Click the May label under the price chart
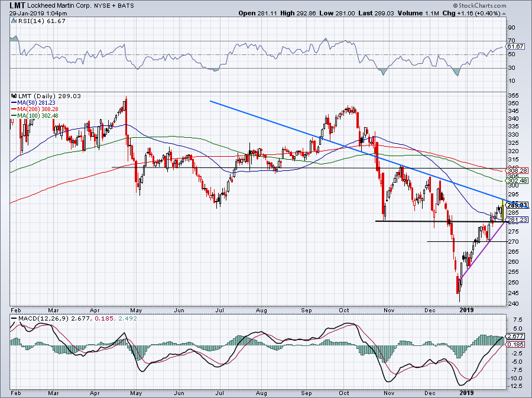Viewport: 532px width, 398px height. pos(136,310)
